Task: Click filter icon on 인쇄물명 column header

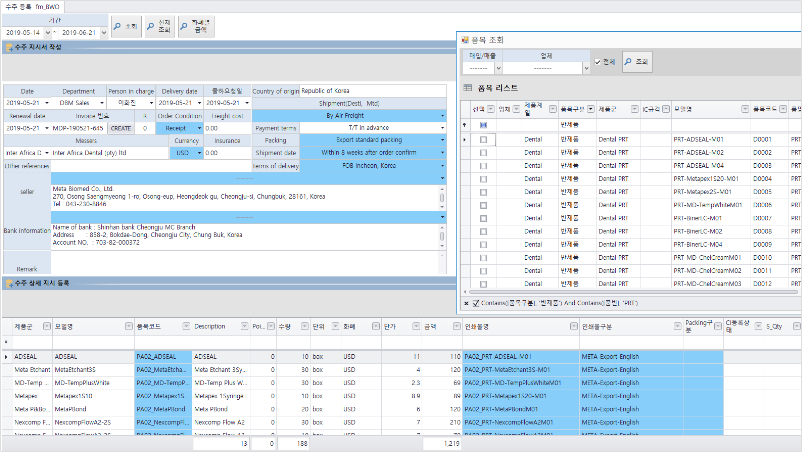Action: click(573, 326)
